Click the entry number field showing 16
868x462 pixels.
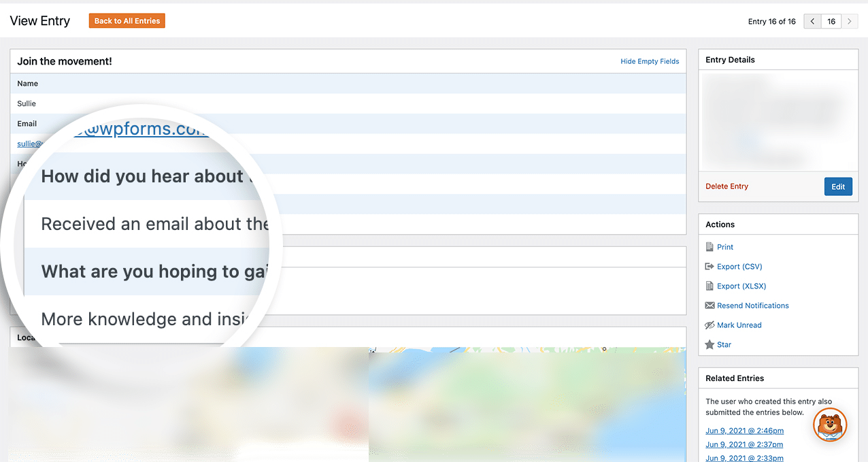click(x=831, y=22)
